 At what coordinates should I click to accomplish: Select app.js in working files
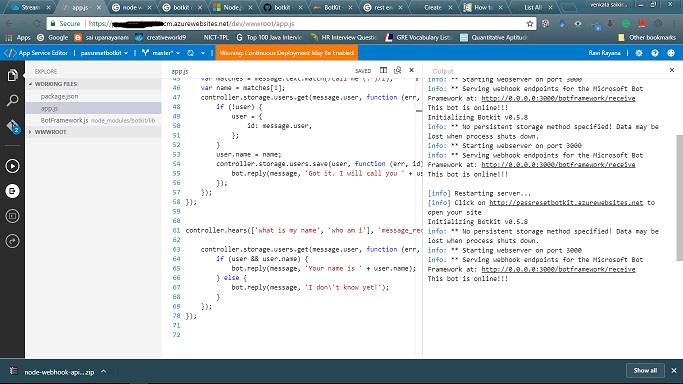pyautogui.click(x=49, y=108)
